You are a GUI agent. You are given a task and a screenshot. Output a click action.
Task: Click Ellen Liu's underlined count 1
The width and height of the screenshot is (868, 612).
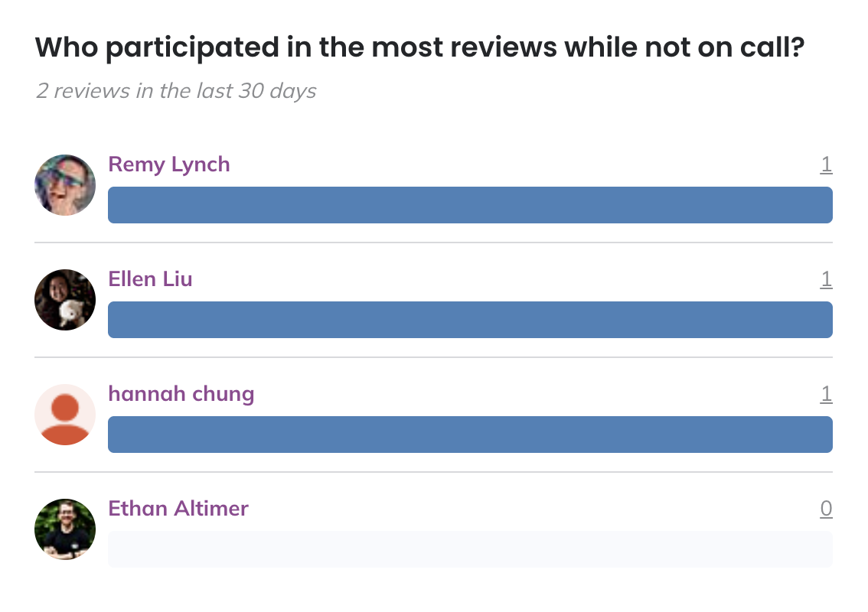(x=826, y=279)
